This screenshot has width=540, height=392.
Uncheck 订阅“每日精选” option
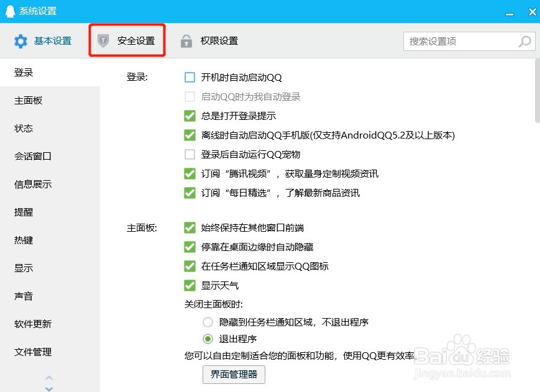[190, 193]
